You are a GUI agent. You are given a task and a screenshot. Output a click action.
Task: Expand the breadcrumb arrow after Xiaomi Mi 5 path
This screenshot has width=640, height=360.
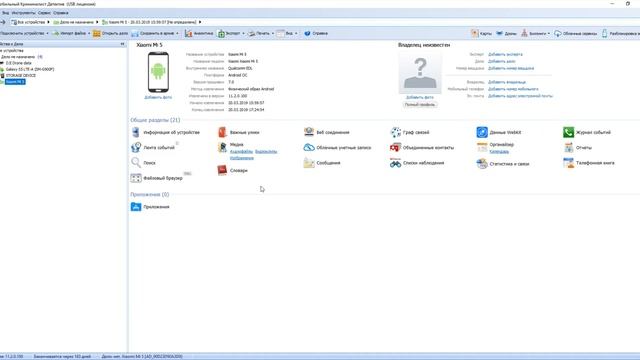200,22
